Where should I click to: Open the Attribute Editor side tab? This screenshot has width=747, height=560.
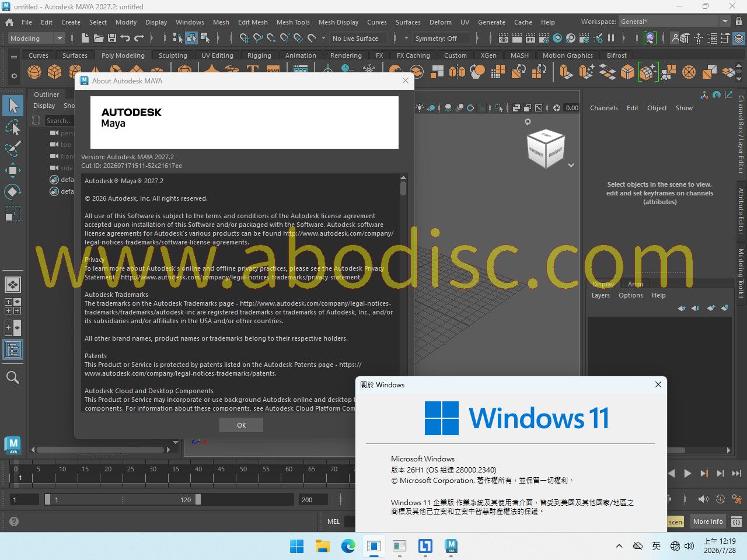click(741, 211)
